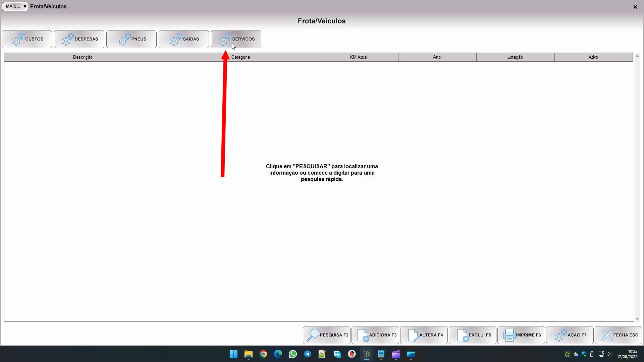Open the PNEUS gear button
This screenshot has width=644, height=362.
coord(131,39)
